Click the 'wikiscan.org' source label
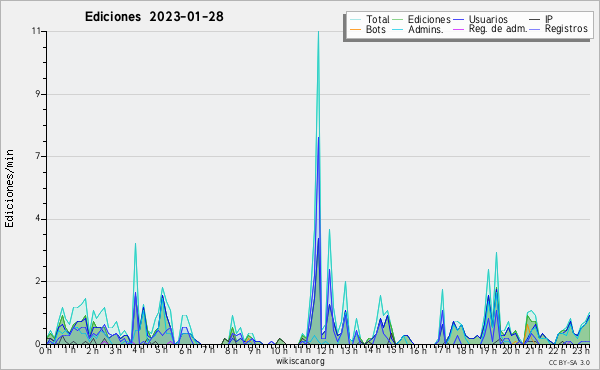The width and height of the screenshot is (600, 370). click(300, 361)
